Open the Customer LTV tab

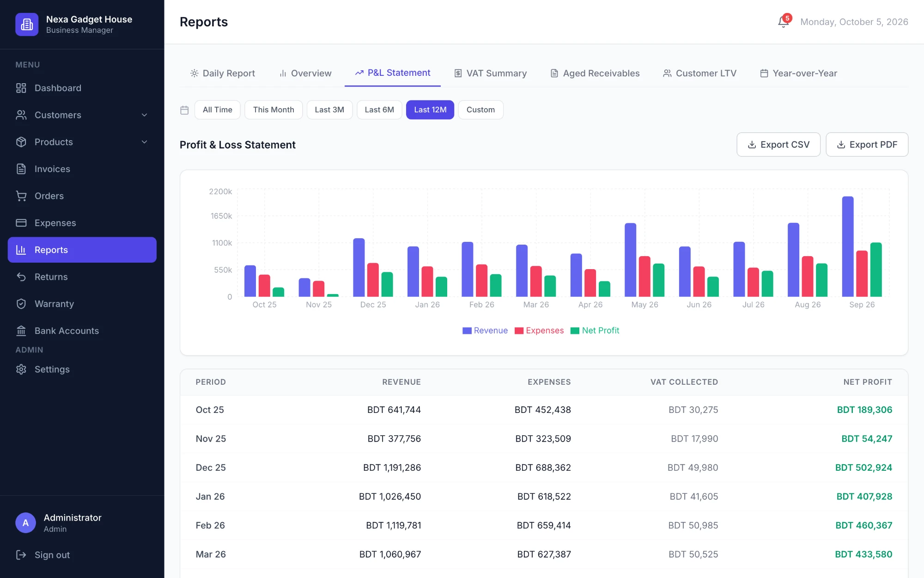point(699,73)
